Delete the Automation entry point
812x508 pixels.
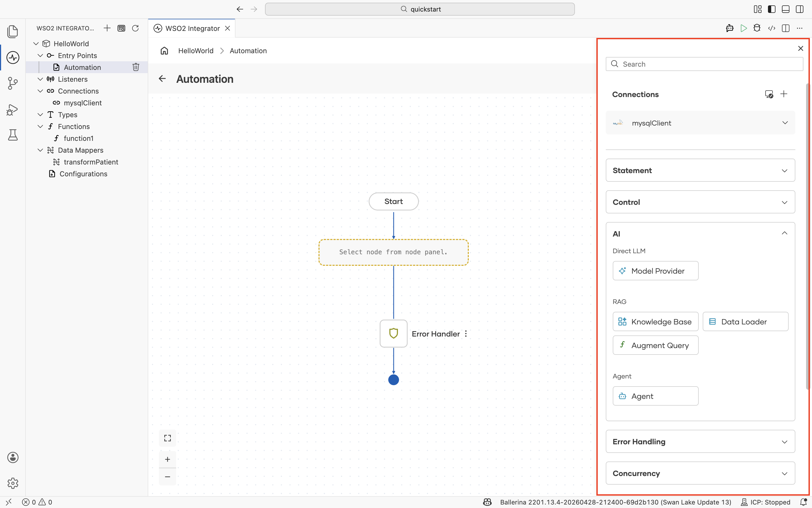click(136, 67)
